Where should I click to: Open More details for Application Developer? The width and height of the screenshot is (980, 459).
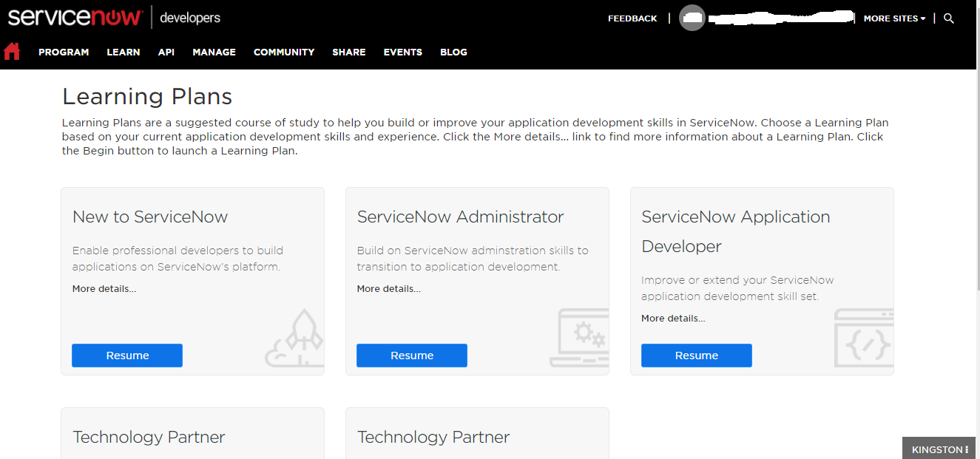pos(673,319)
